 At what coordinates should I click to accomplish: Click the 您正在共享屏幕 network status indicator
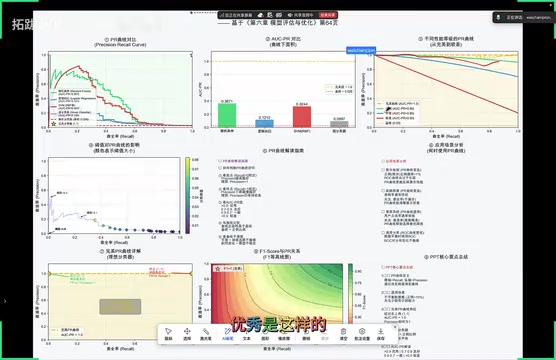236,15
